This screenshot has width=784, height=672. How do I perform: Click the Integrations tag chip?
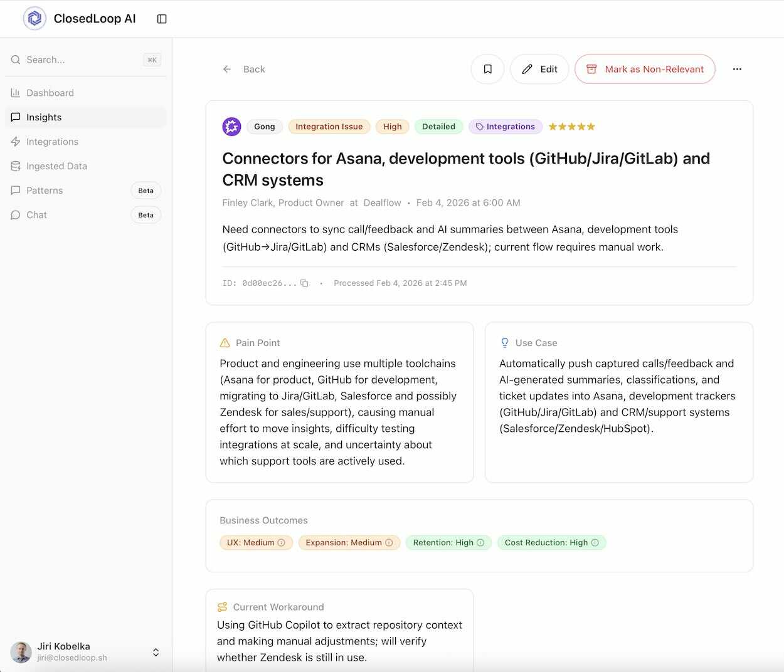505,127
